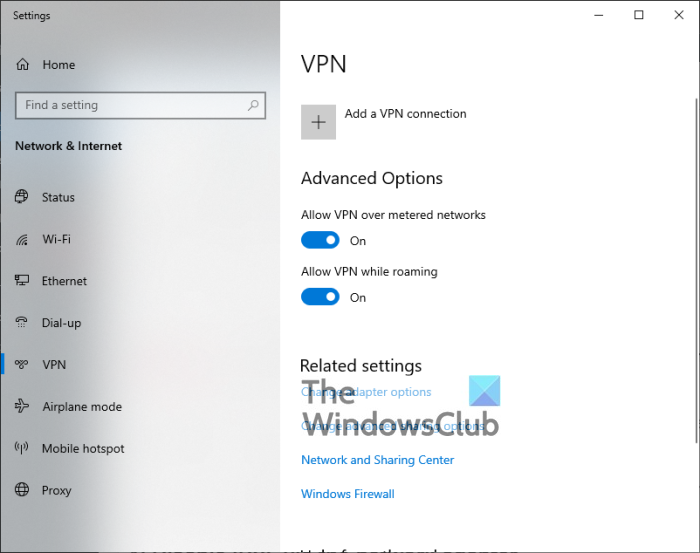The image size is (700, 553).
Task: Click the search magnifier icon
Action: tap(254, 105)
